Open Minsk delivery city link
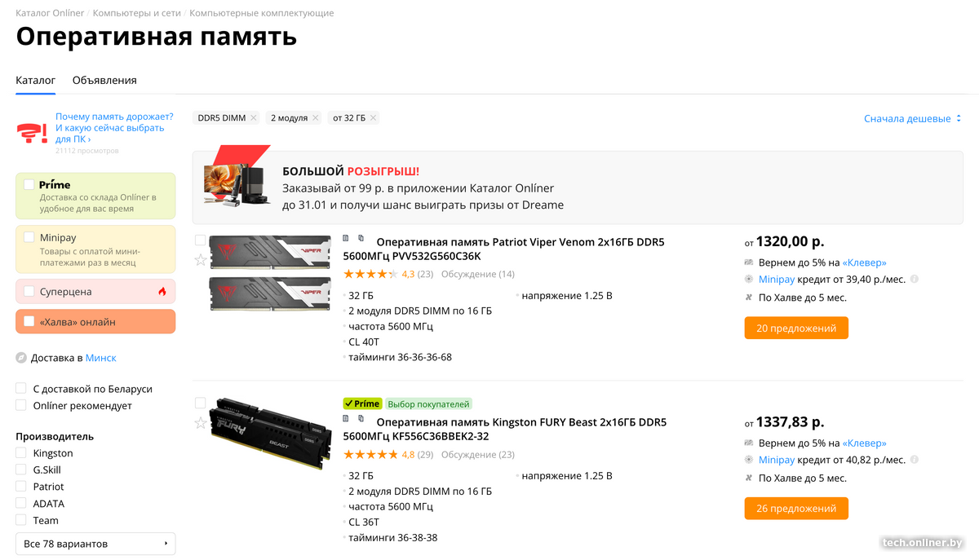This screenshot has width=979, height=560. [101, 358]
